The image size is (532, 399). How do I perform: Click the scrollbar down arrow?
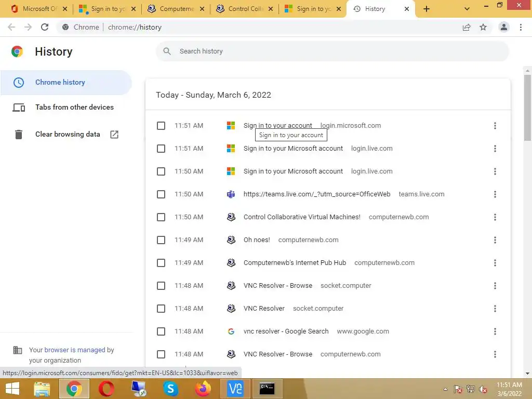(527, 374)
